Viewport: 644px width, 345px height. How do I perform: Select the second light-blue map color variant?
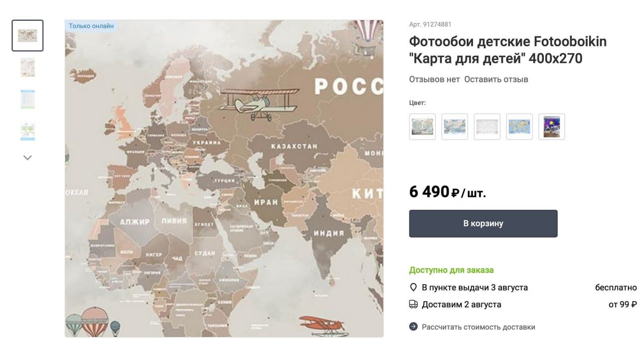(x=455, y=127)
